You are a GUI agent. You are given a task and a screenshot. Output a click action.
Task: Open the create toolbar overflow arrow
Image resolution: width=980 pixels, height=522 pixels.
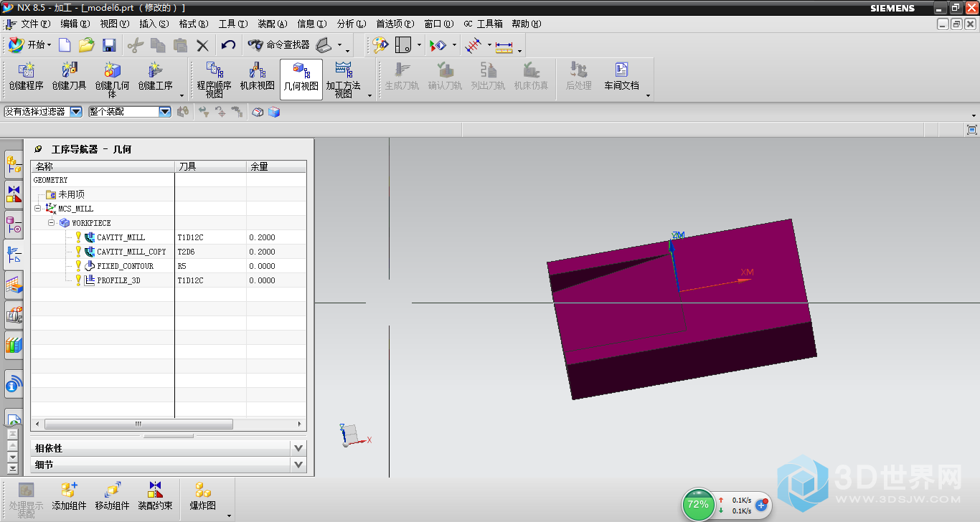point(182,95)
